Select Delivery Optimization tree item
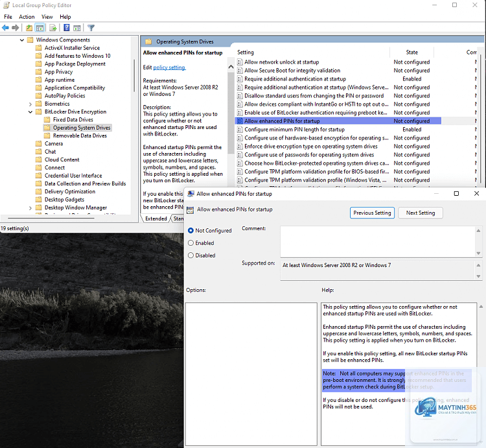Viewport: 486px width, 448px height. 70,192
